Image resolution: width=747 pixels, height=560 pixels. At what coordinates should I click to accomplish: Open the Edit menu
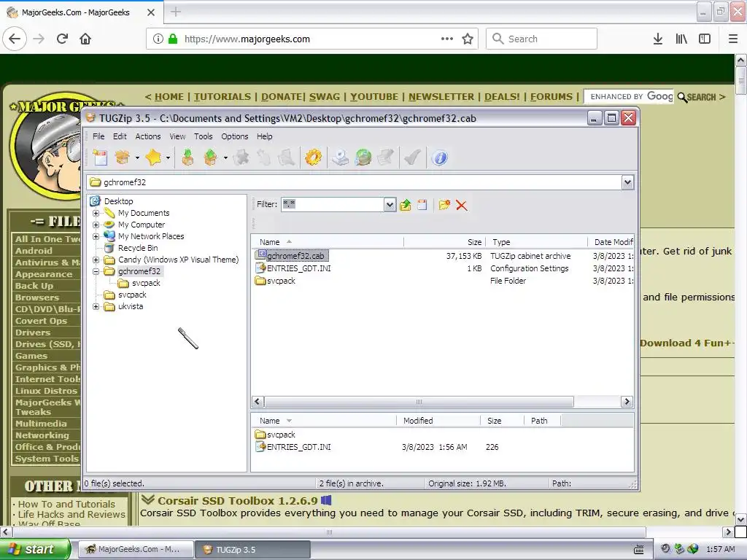[120, 136]
